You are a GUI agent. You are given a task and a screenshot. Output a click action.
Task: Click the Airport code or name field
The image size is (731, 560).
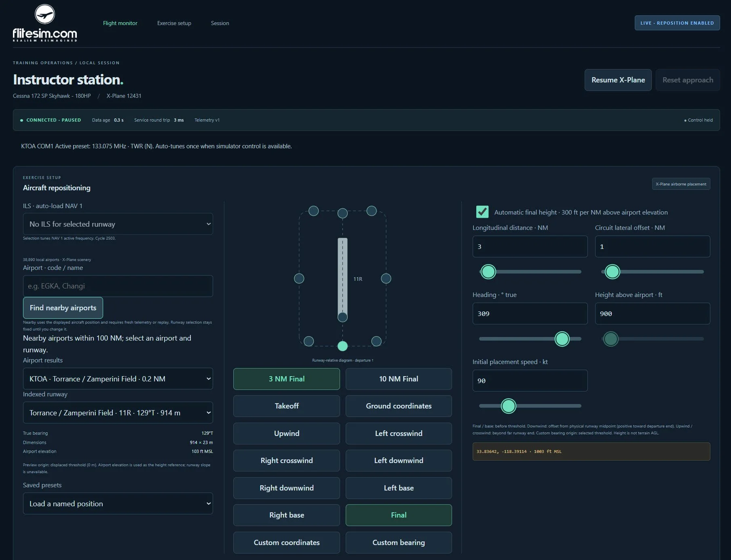click(x=118, y=286)
